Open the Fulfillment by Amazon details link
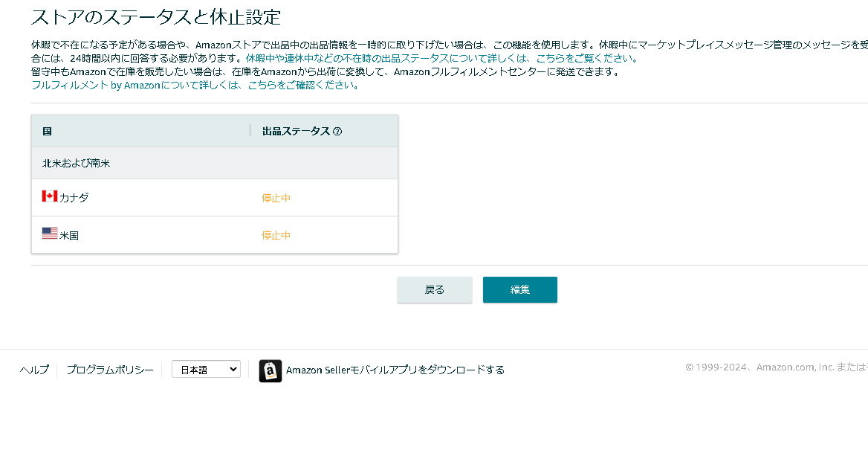868x453 pixels. [x=195, y=86]
